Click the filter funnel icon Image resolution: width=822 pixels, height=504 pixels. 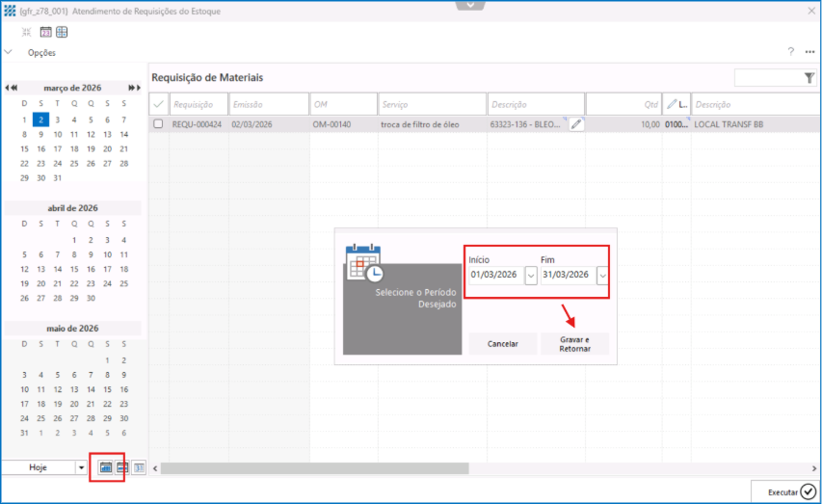[x=809, y=78]
